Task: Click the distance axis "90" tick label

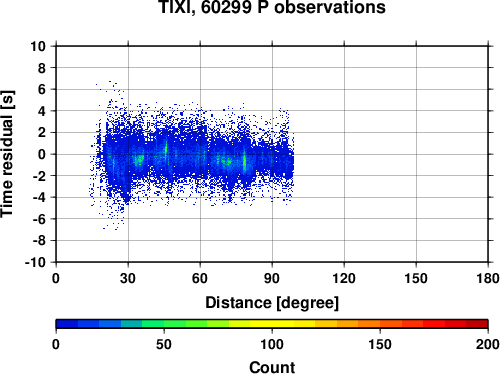Action: [x=272, y=278]
